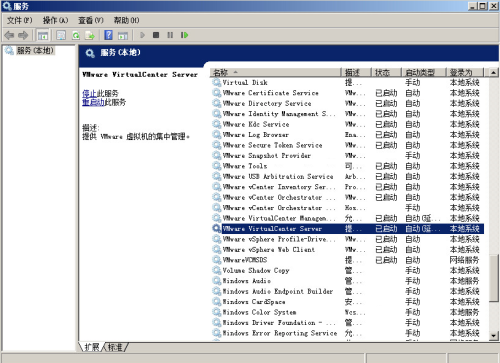The height and width of the screenshot is (363, 500).
Task: Select VMware Log Browser row
Action: [348, 135]
